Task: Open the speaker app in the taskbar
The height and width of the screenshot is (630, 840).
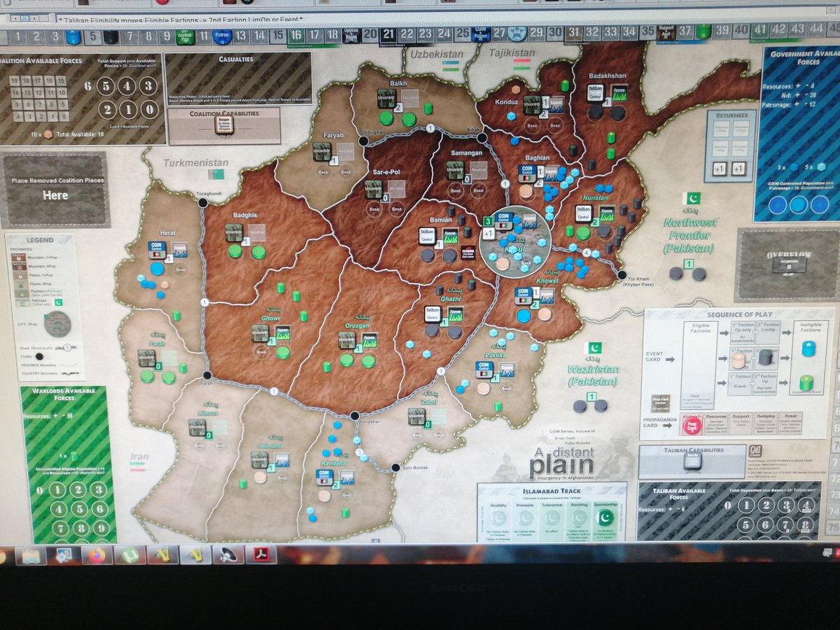Action: (x=227, y=554)
